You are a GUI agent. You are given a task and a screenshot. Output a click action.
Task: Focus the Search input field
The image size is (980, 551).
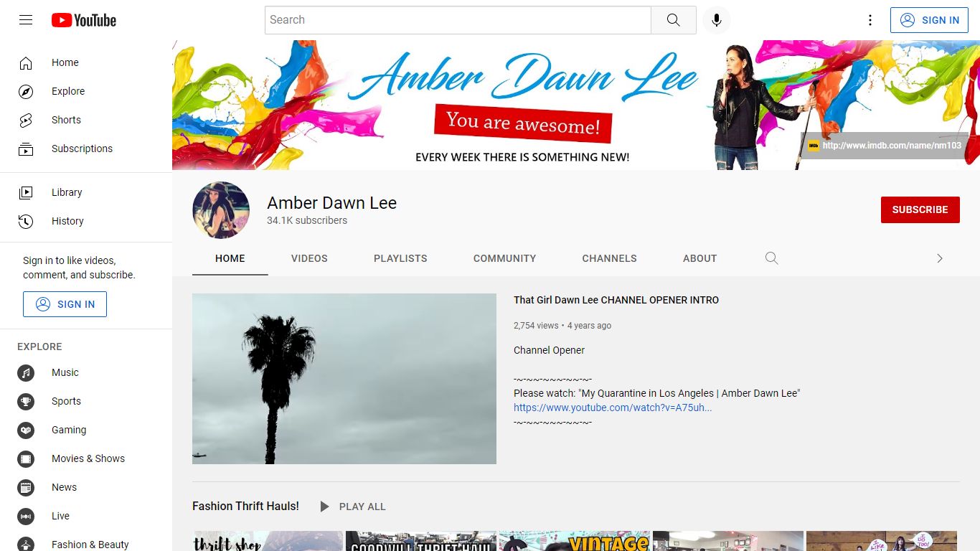click(x=458, y=20)
